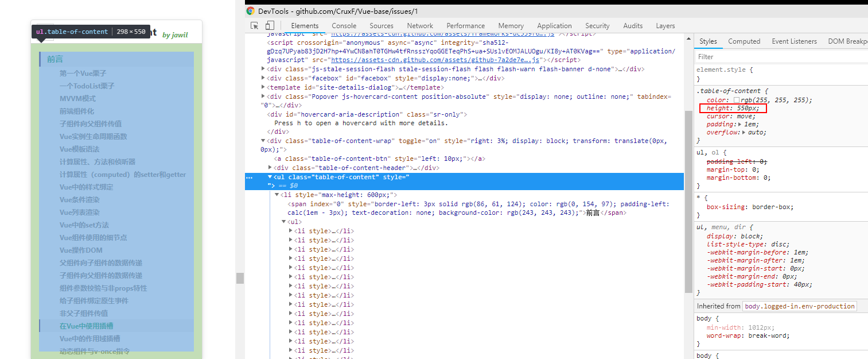868x359 pixels.
Task: Collapse the table-of-content-wrap div node
Action: point(263,141)
